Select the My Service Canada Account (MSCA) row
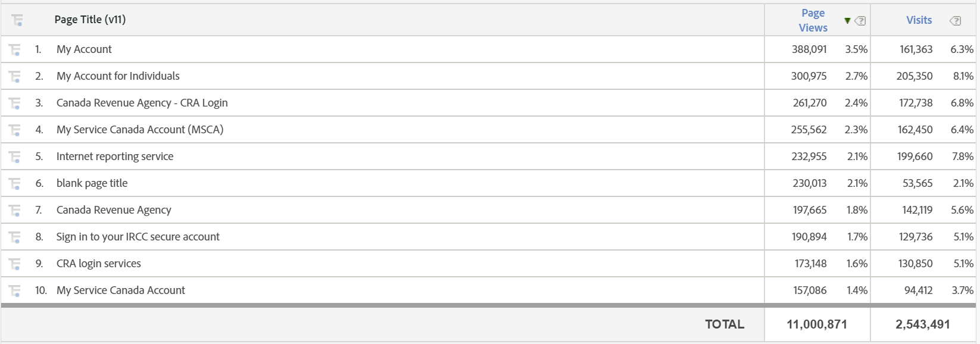980x344 pixels. [140, 130]
